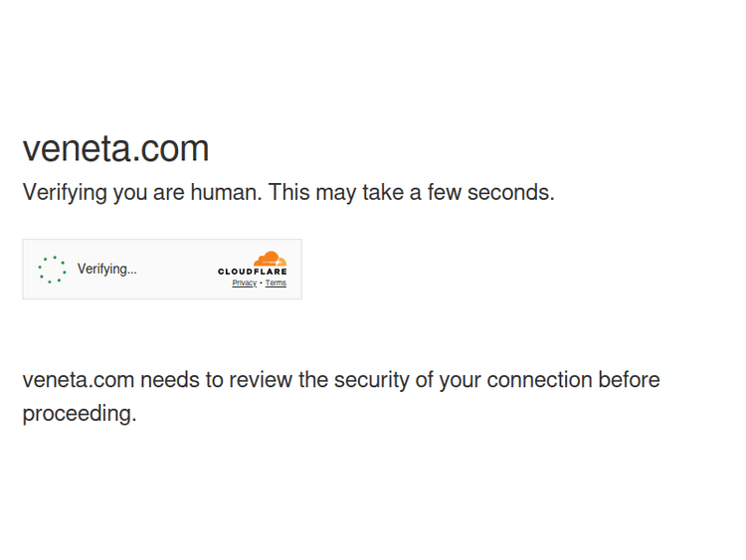
Task: Click the orange Cloudflare cloud logo
Action: click(270, 259)
